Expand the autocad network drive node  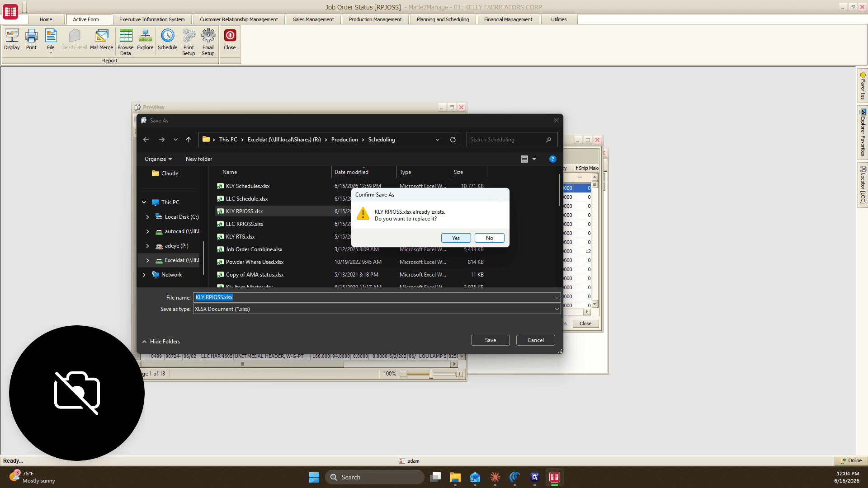click(x=147, y=231)
